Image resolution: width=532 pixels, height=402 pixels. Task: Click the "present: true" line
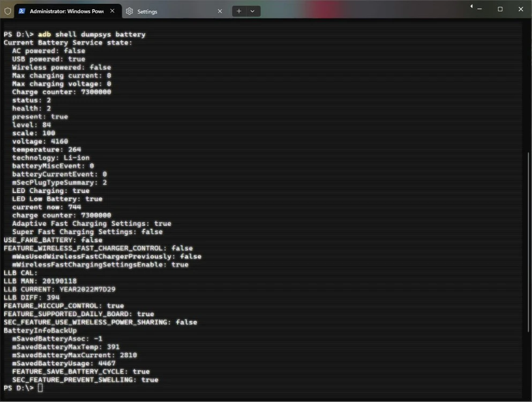point(40,117)
